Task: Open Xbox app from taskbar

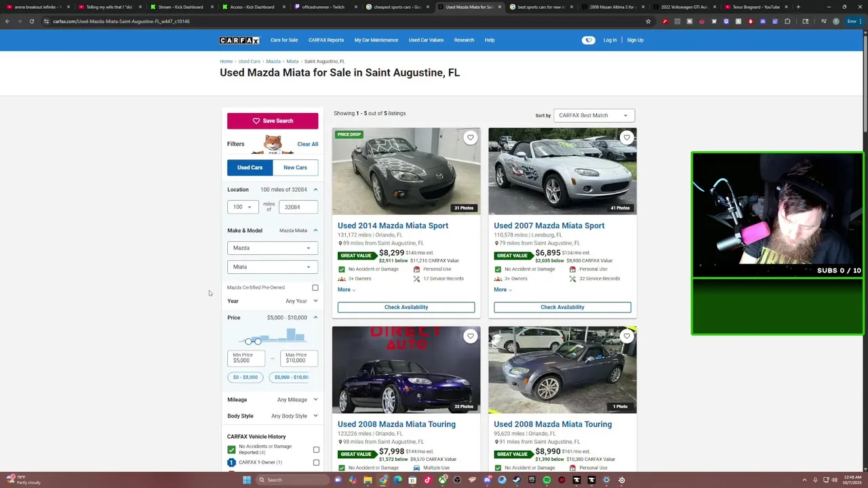Action: point(442,480)
